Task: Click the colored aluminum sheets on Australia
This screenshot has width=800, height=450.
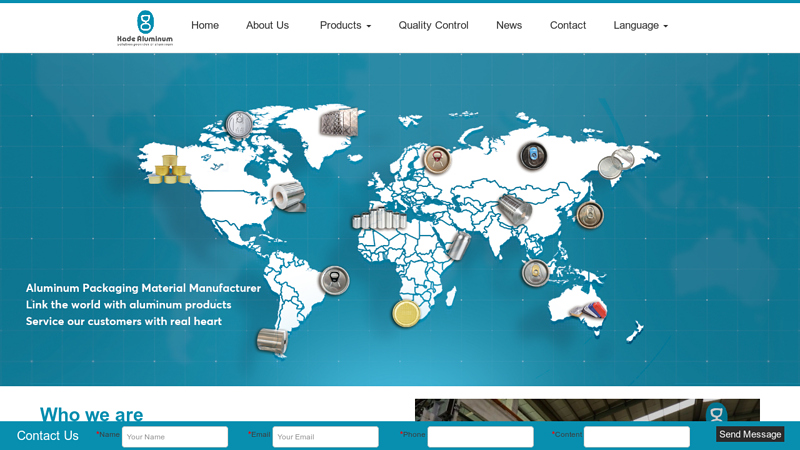Action: pos(589,310)
